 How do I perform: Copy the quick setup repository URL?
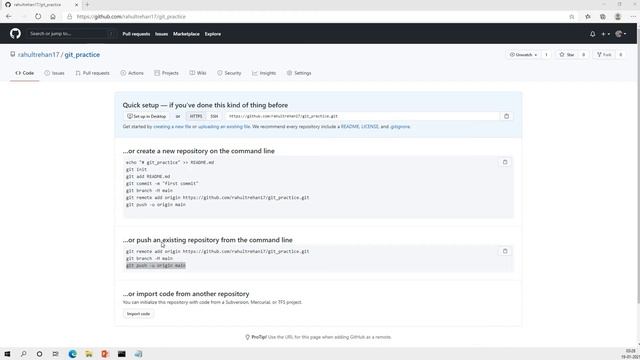coord(507,116)
